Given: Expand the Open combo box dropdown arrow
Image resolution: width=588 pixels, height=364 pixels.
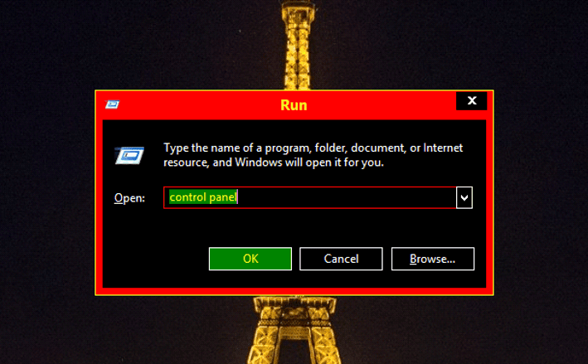Looking at the screenshot, I should click(x=464, y=197).
